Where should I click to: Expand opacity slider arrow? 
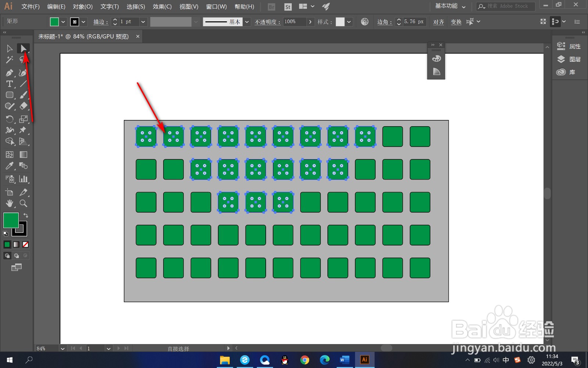(310, 22)
